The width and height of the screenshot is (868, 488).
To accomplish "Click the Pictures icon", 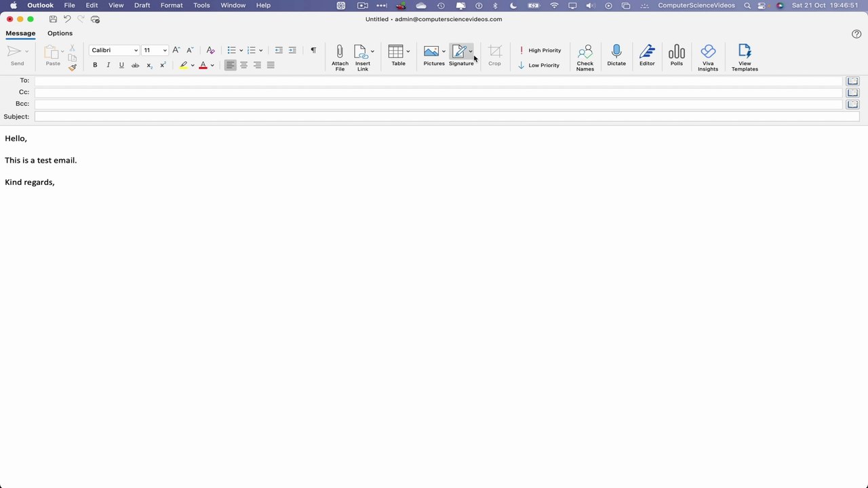I will tap(431, 52).
